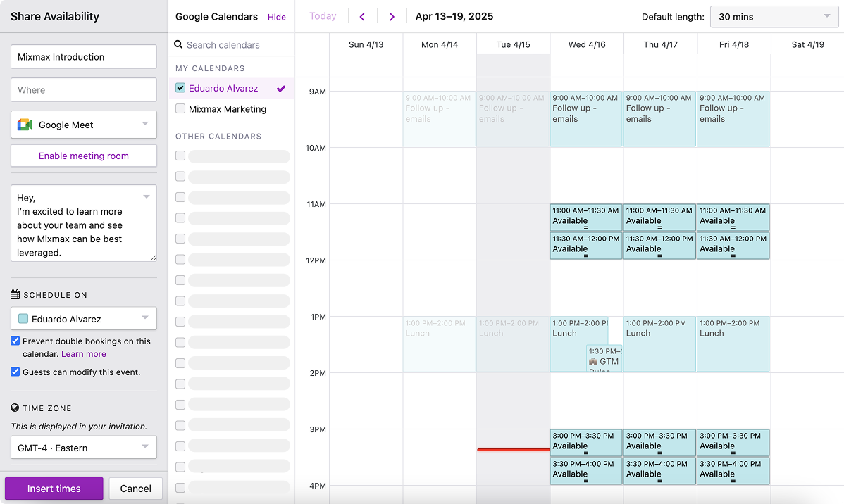The height and width of the screenshot is (504, 844).
Task: Click the Time Zone globe icon
Action: click(x=15, y=408)
